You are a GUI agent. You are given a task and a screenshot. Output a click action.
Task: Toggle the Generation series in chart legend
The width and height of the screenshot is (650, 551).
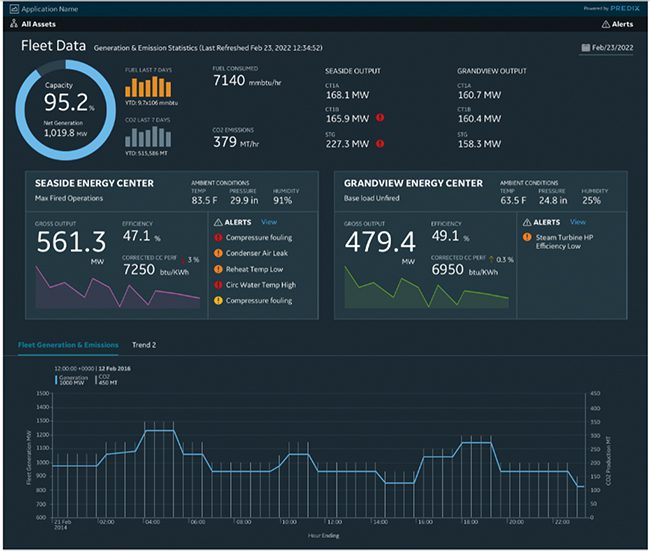point(71,378)
